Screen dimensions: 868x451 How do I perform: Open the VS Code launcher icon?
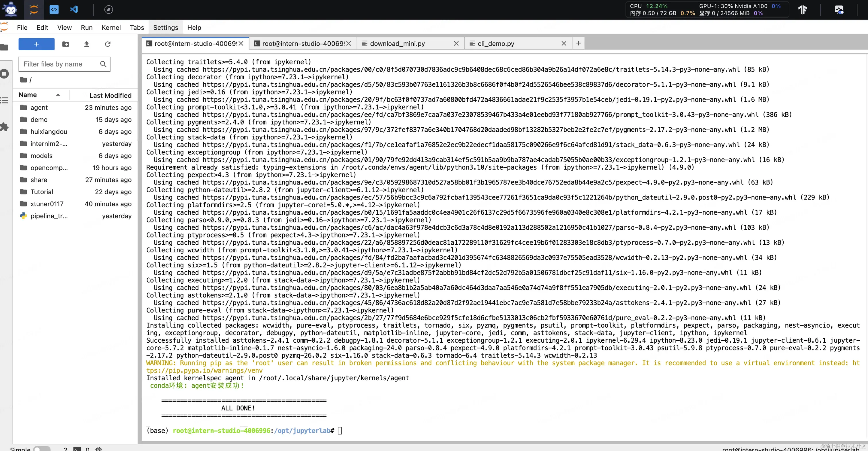click(74, 9)
